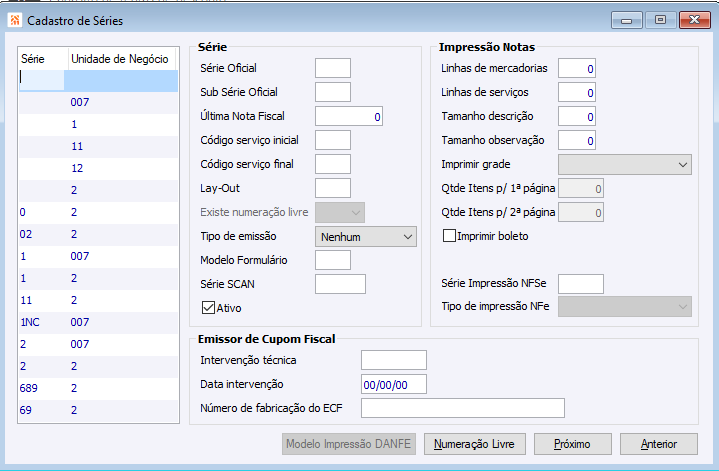Click the Série SCAN input field
This screenshot has height=471, width=719.
coord(340,284)
